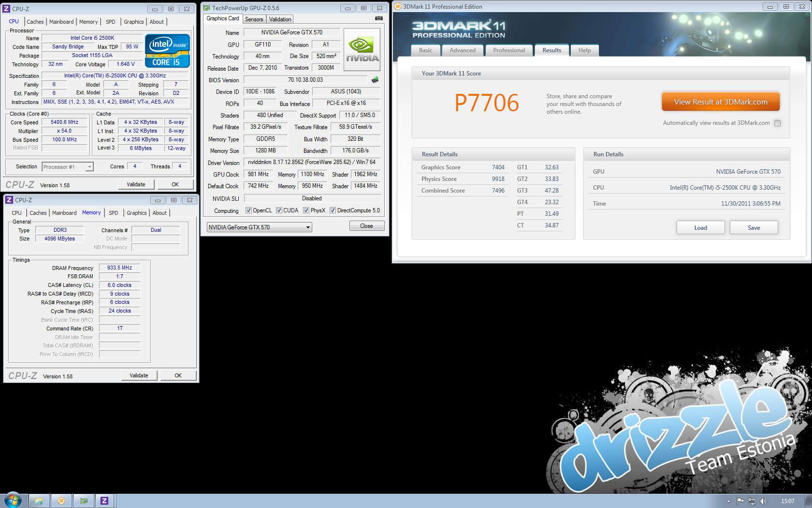This screenshot has height=508, width=812.
Task: Open the Basic tab in 3DMark 11
Action: (426, 50)
